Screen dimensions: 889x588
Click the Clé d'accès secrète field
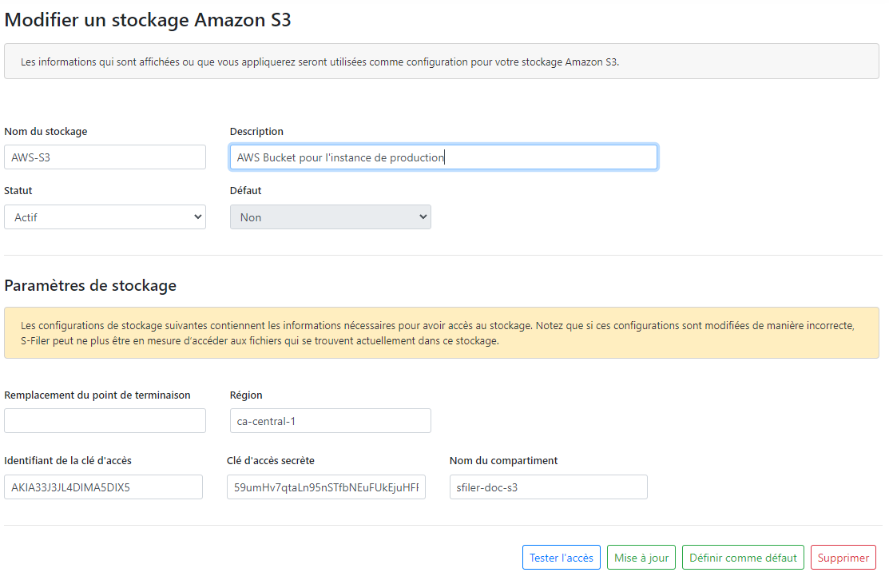coord(326,487)
